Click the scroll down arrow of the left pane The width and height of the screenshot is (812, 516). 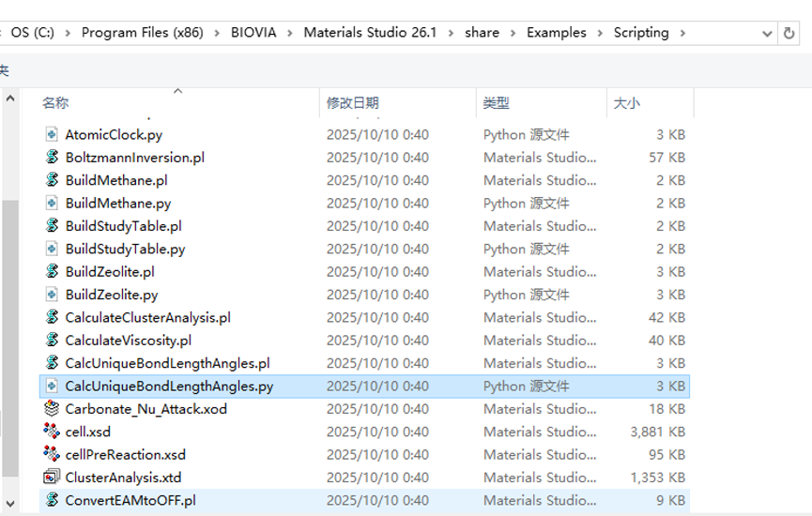pyautogui.click(x=10, y=503)
